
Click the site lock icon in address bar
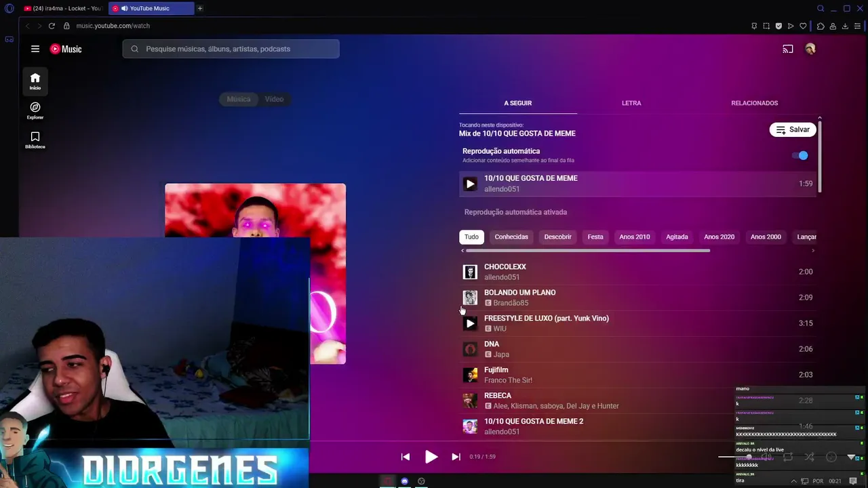coord(66,26)
